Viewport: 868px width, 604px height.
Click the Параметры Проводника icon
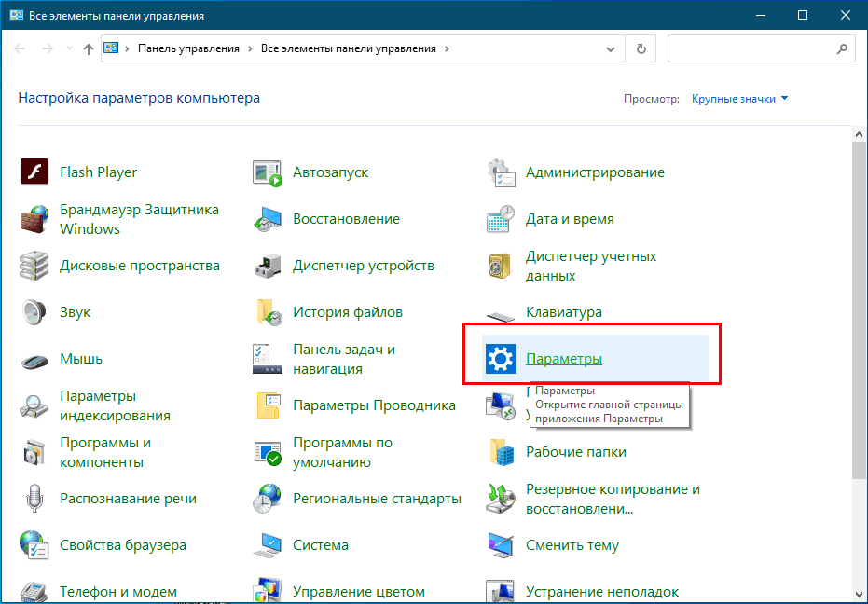(269, 405)
